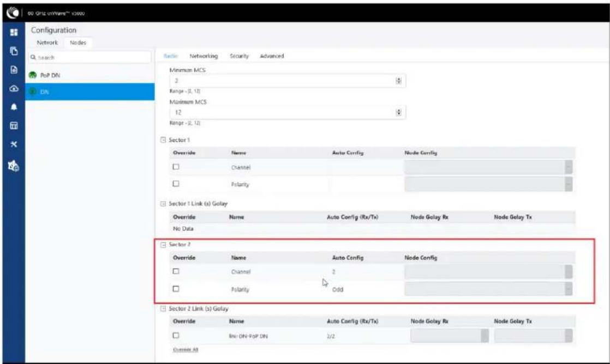This screenshot has width=610, height=364.
Task: Open Sector 2 Channel node config dropdown
Action: pyautogui.click(x=488, y=272)
